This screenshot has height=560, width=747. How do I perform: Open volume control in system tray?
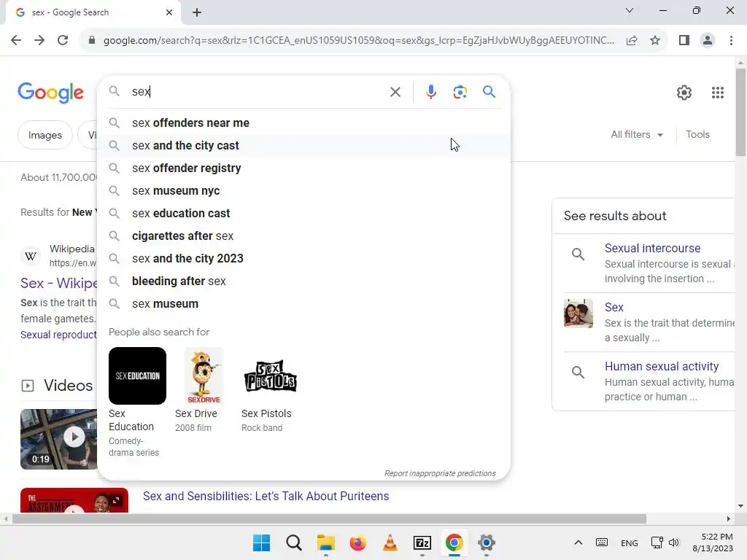click(x=674, y=542)
